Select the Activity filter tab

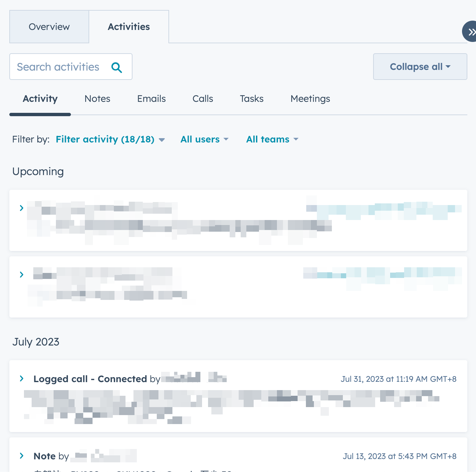coord(40,99)
